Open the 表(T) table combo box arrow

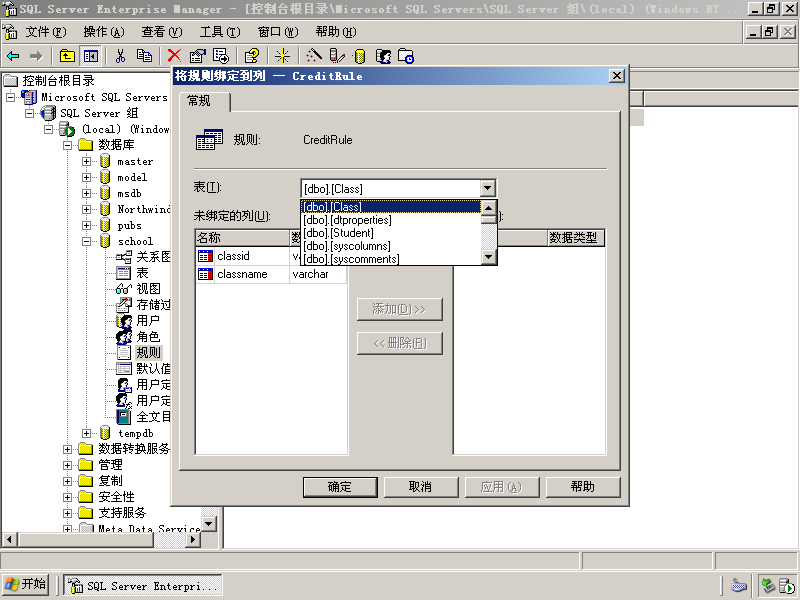[x=488, y=189]
